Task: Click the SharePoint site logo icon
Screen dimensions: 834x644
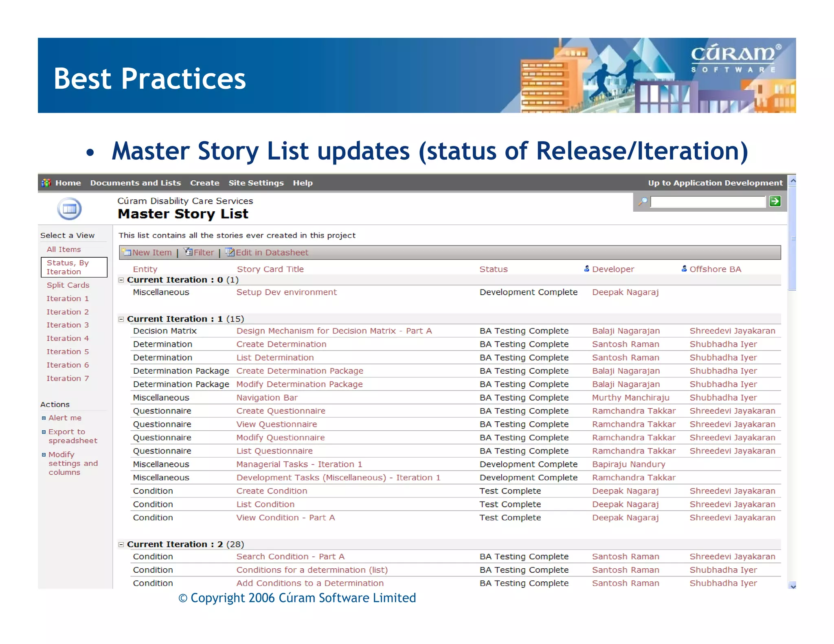Action: tap(46, 183)
